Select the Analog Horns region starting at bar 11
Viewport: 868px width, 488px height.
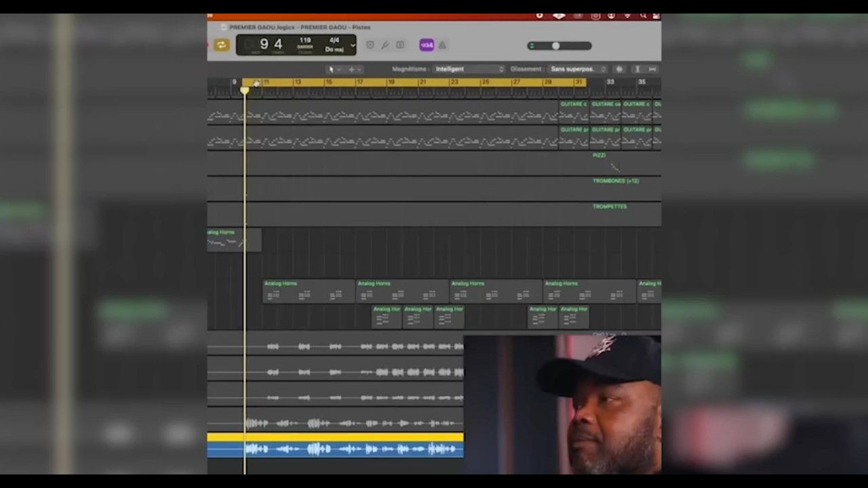(309, 291)
